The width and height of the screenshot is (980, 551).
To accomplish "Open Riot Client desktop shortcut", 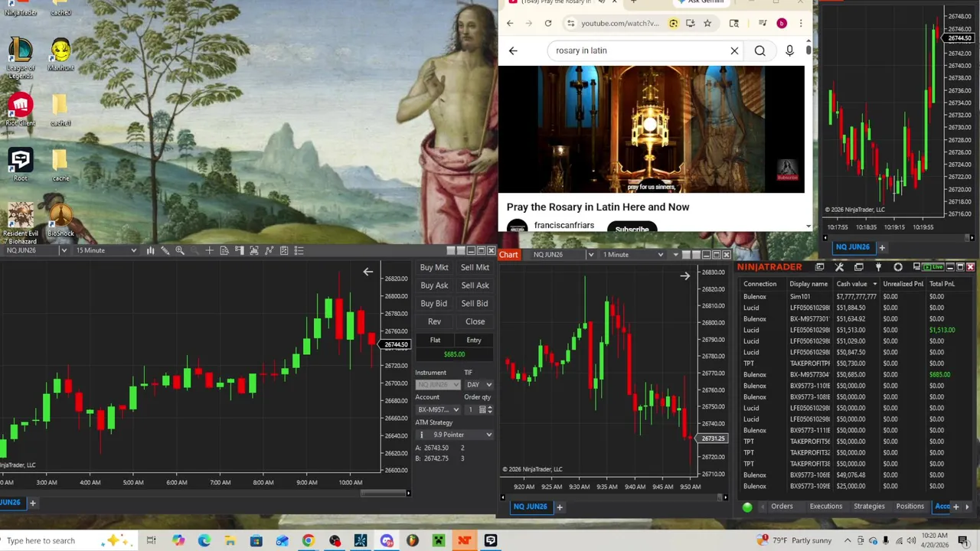I will point(21,110).
